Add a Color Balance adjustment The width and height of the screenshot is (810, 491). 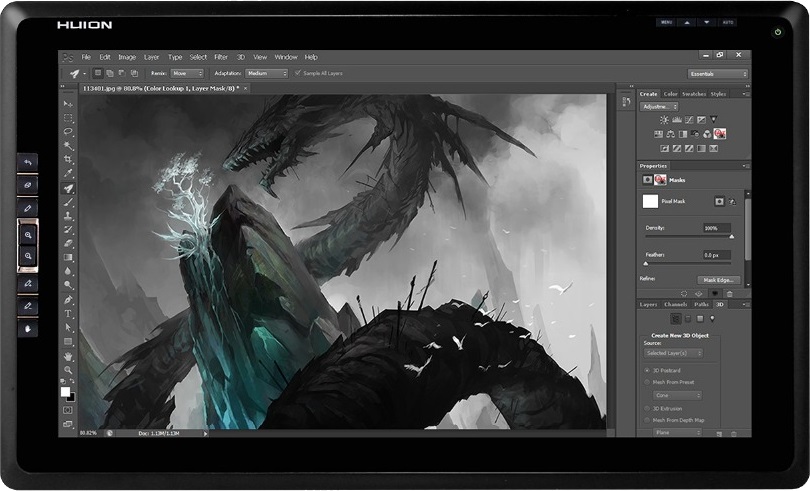671,134
